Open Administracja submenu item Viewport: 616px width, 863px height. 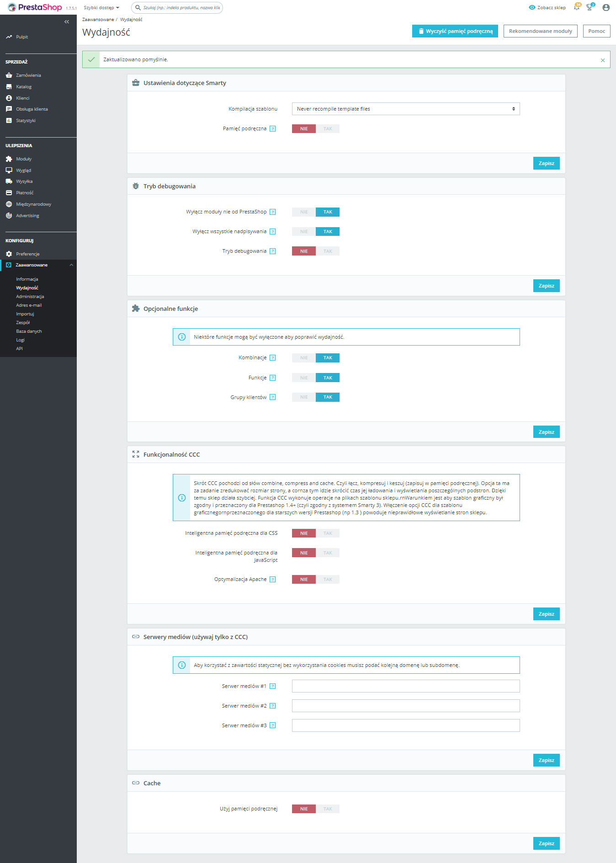click(x=30, y=297)
